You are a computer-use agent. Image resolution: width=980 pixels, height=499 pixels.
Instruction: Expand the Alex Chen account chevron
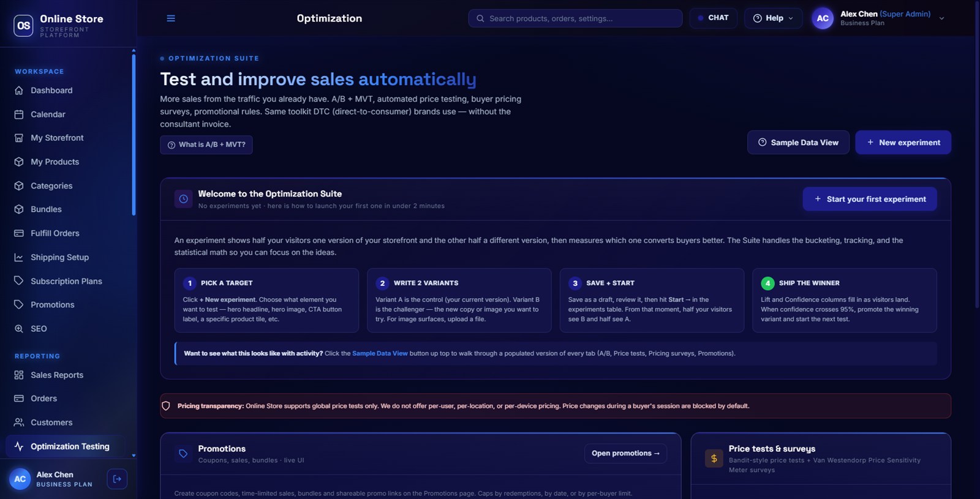coord(941,18)
